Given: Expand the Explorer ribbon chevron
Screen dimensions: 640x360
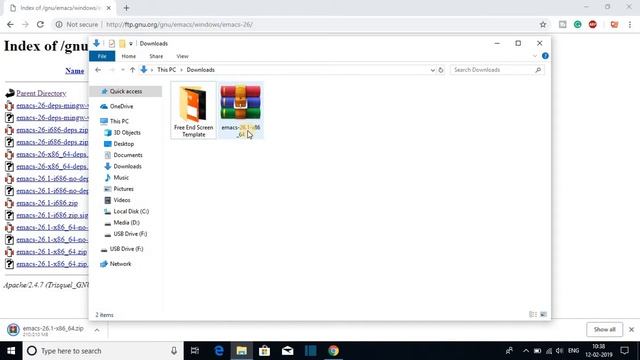Looking at the screenshot, I should 535,56.
